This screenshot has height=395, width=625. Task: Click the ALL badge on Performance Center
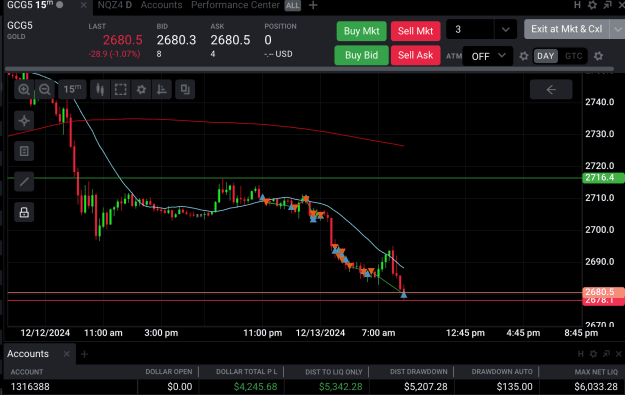pyautogui.click(x=293, y=6)
